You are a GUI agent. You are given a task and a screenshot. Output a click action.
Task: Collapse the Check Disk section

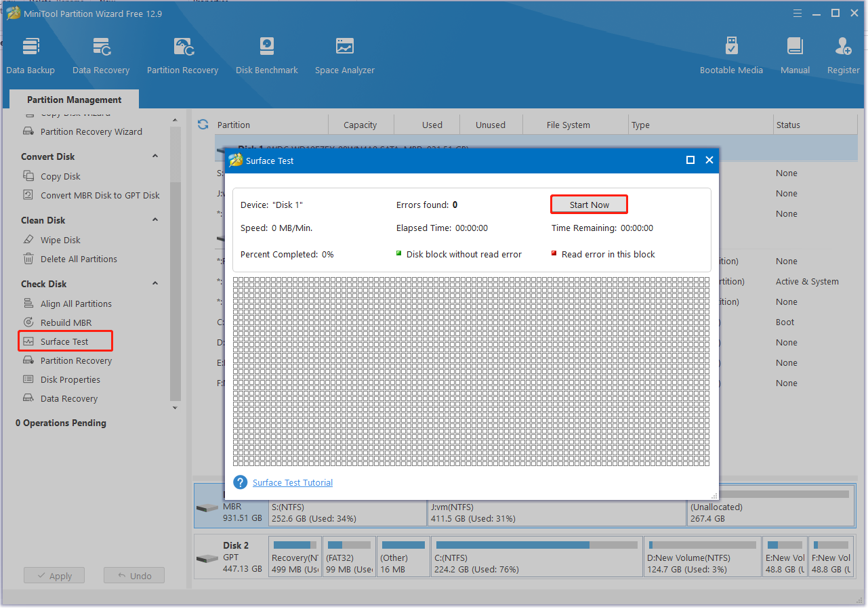pos(154,284)
